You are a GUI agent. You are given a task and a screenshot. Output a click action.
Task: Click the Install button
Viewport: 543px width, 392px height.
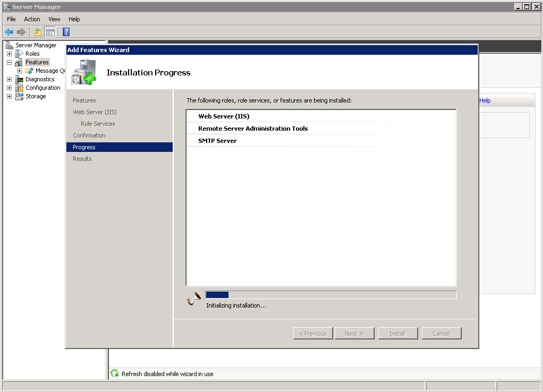click(x=398, y=334)
